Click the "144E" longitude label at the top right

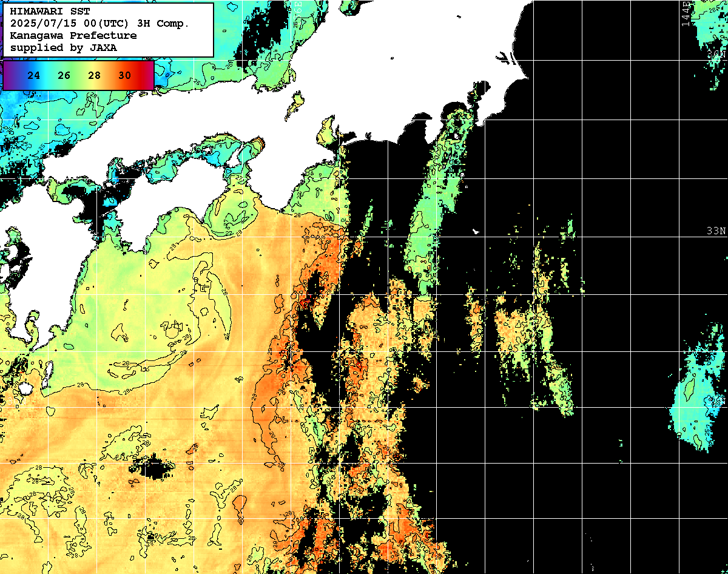[x=686, y=14]
